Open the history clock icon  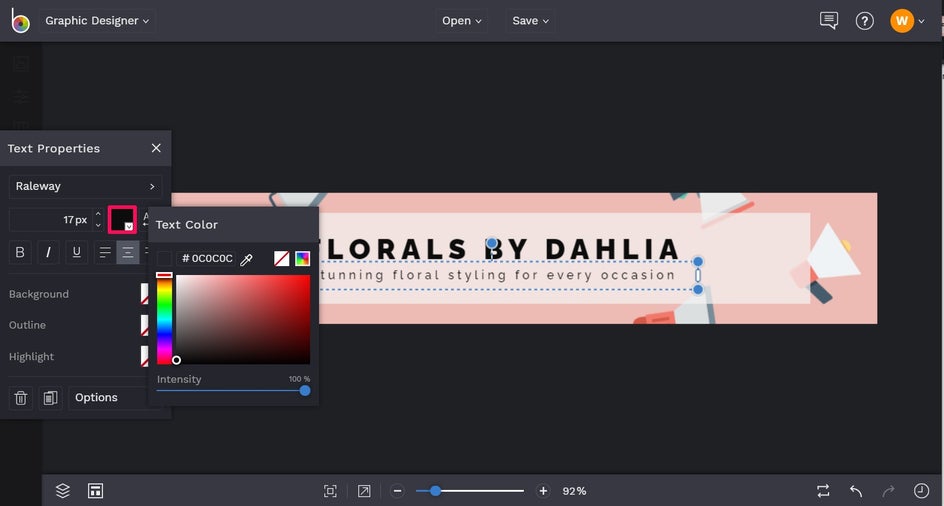[921, 490]
